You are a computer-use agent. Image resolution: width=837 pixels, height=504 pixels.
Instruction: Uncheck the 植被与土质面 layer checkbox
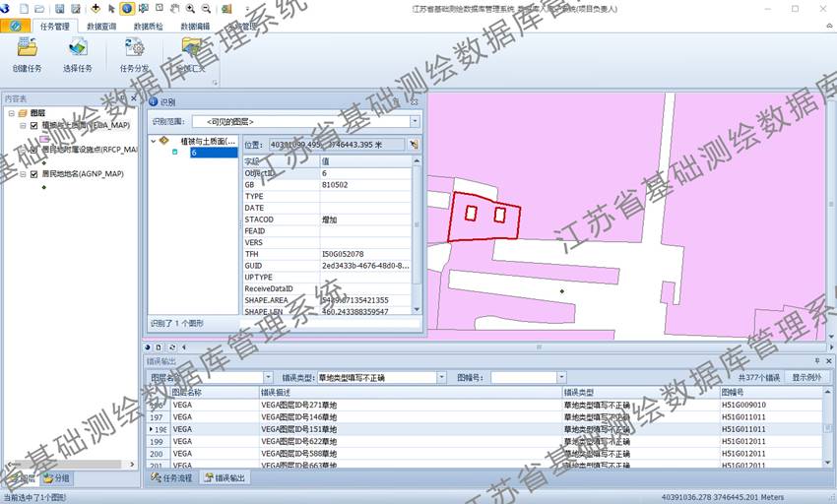(x=33, y=126)
